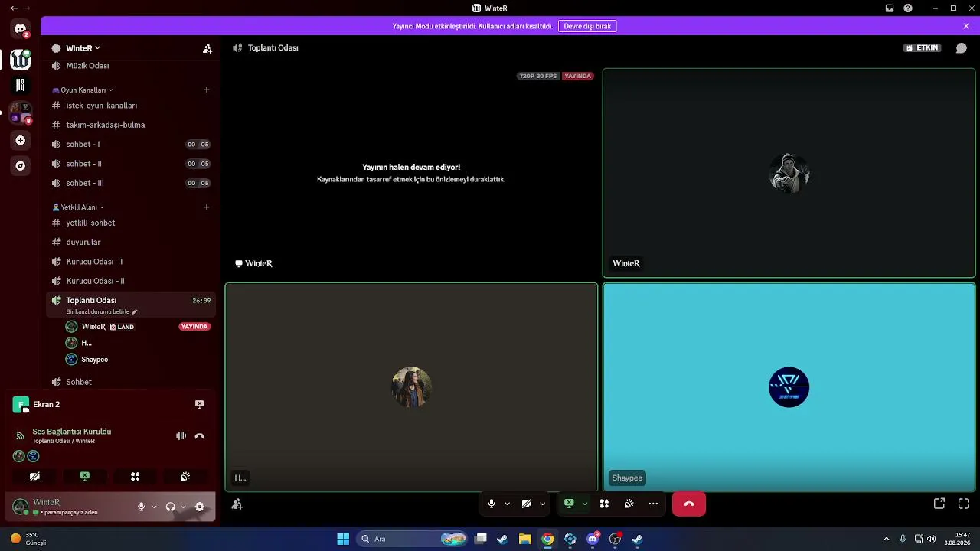Open File Explorer from the taskbar
Screen dimensions: 980x551
(x=525, y=539)
